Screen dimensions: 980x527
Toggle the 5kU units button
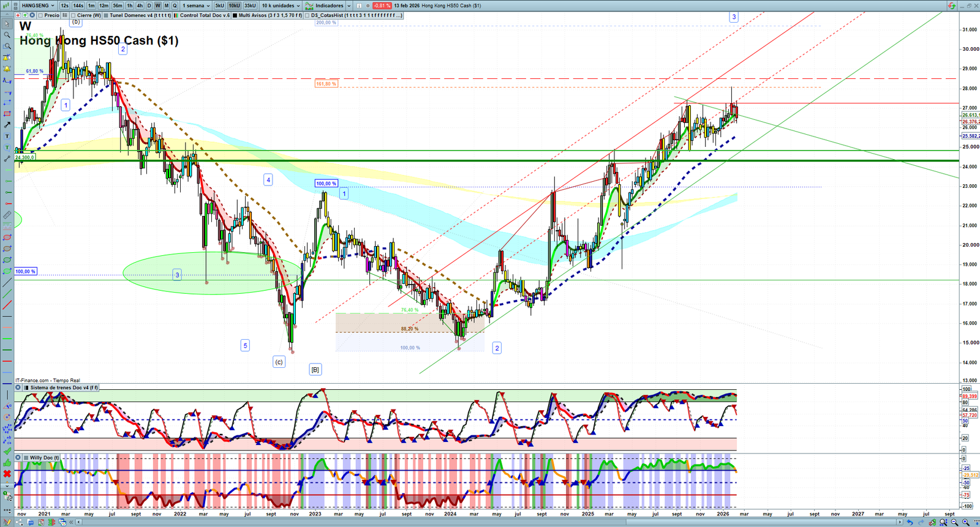(x=219, y=6)
